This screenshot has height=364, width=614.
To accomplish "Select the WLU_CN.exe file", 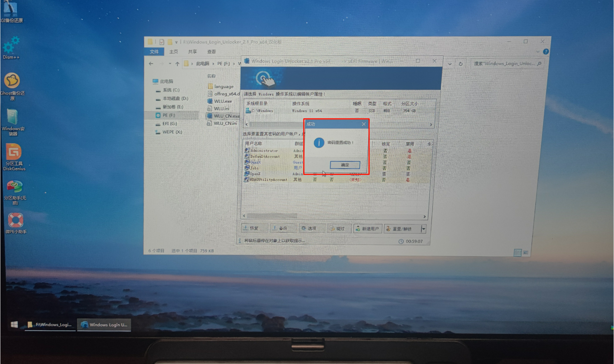I will point(223,116).
